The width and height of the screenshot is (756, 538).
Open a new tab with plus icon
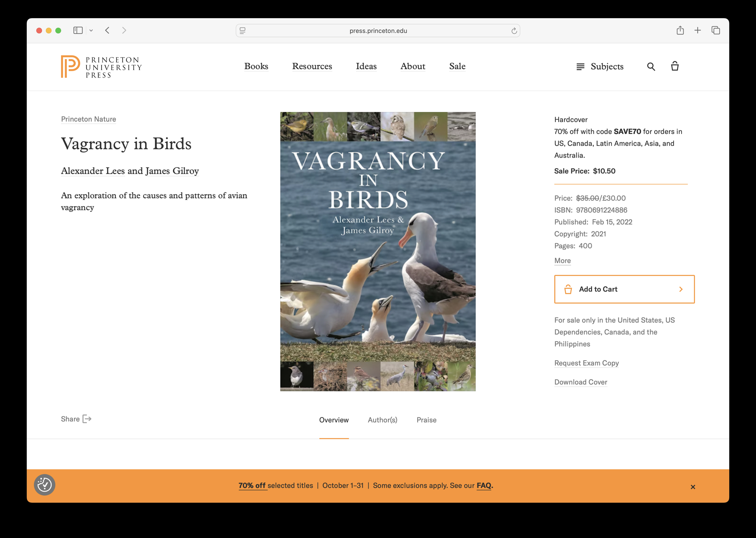pyautogui.click(x=697, y=31)
